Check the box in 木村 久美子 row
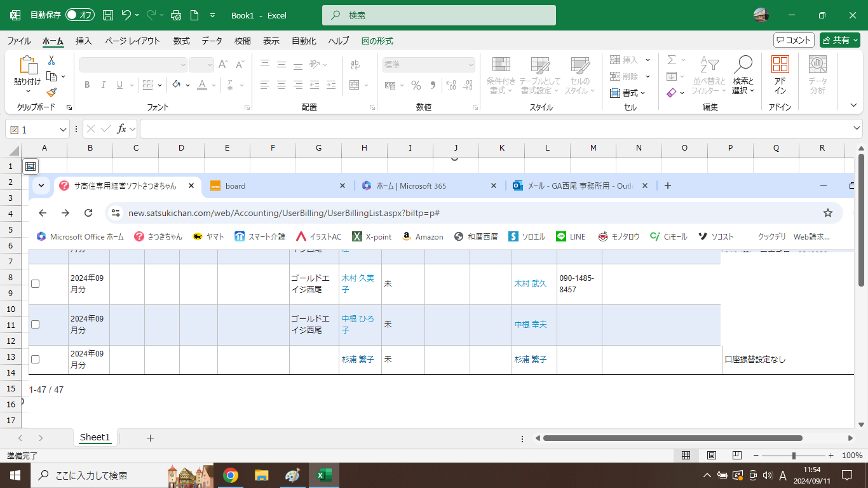Viewport: 868px width, 488px height. pos(36,283)
